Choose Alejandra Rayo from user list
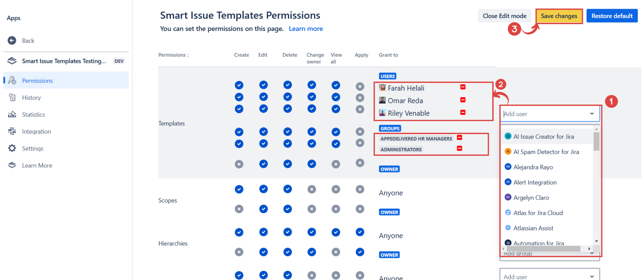This screenshot has height=280, width=644. pyautogui.click(x=533, y=167)
